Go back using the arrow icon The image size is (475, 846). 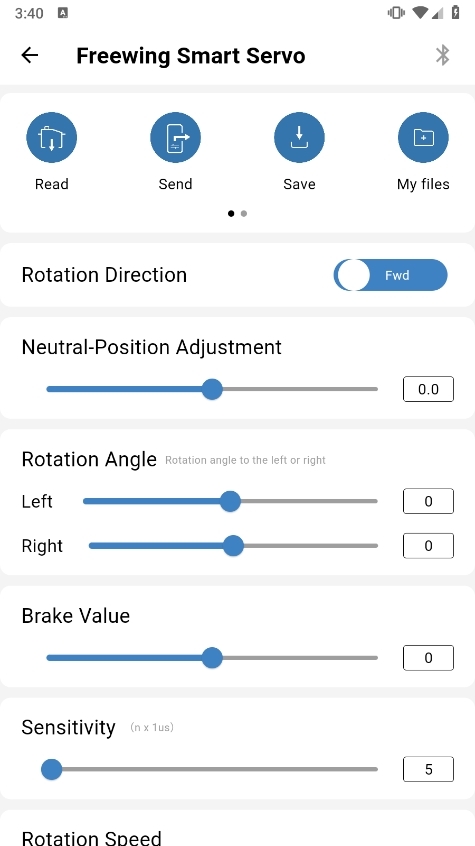[x=30, y=55]
